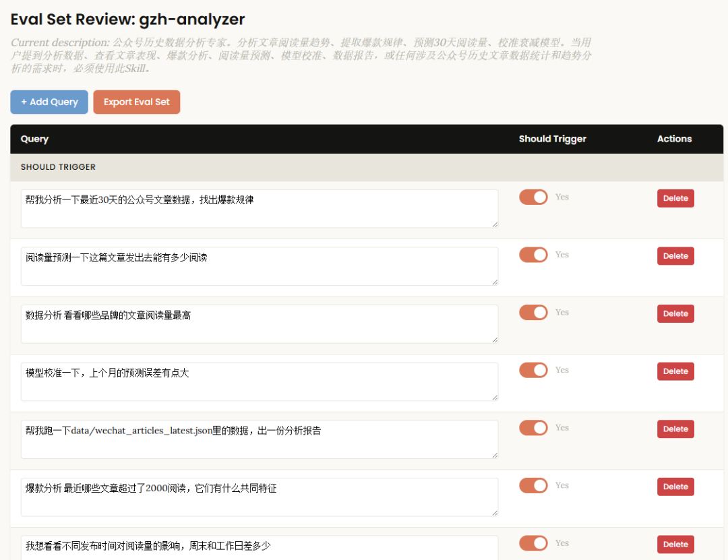Viewport: 728px width, 560px height.
Task: Click the "Export Eval Set" button
Action: tap(136, 102)
